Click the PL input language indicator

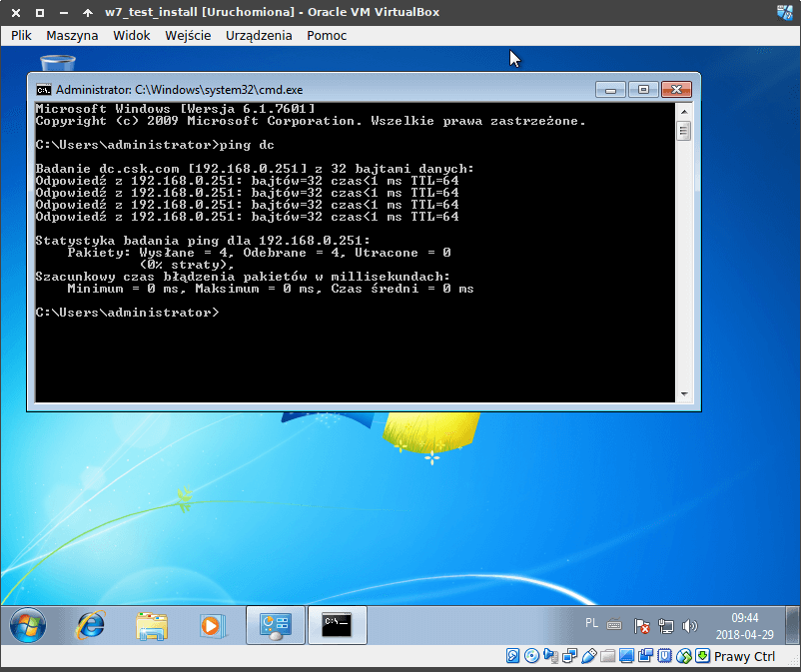591,623
